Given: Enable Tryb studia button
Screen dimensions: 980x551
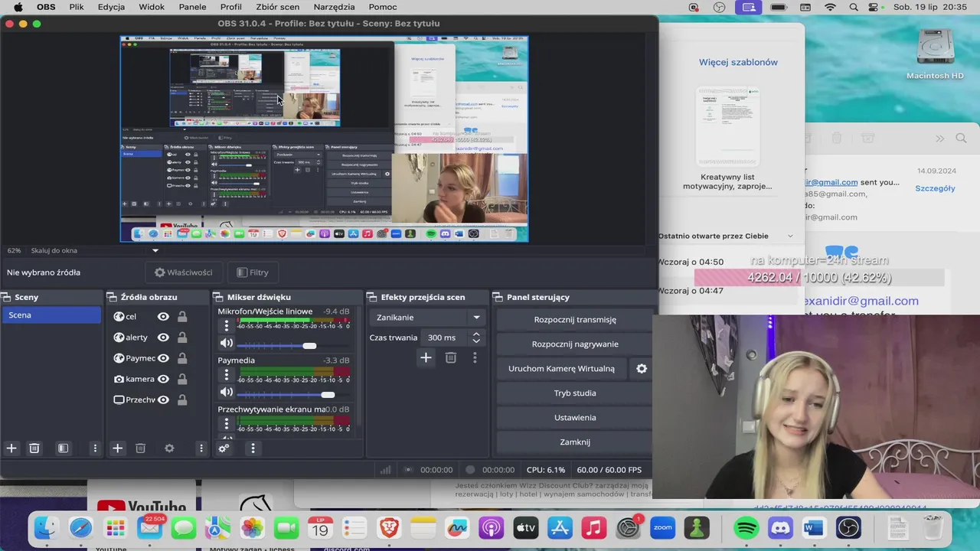Looking at the screenshot, I should pos(575,393).
